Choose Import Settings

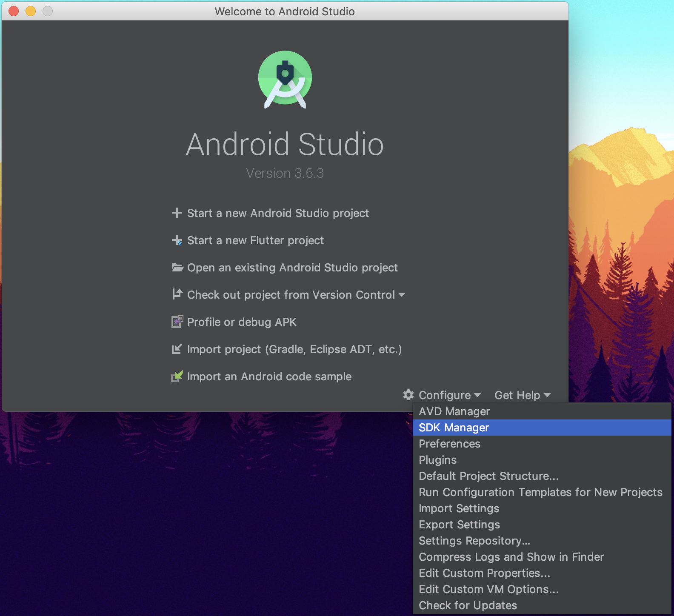(542, 508)
